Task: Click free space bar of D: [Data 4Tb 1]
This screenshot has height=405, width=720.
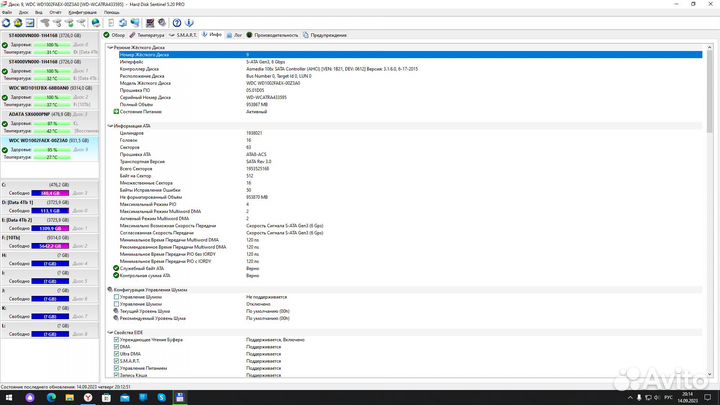Action: 50,211
